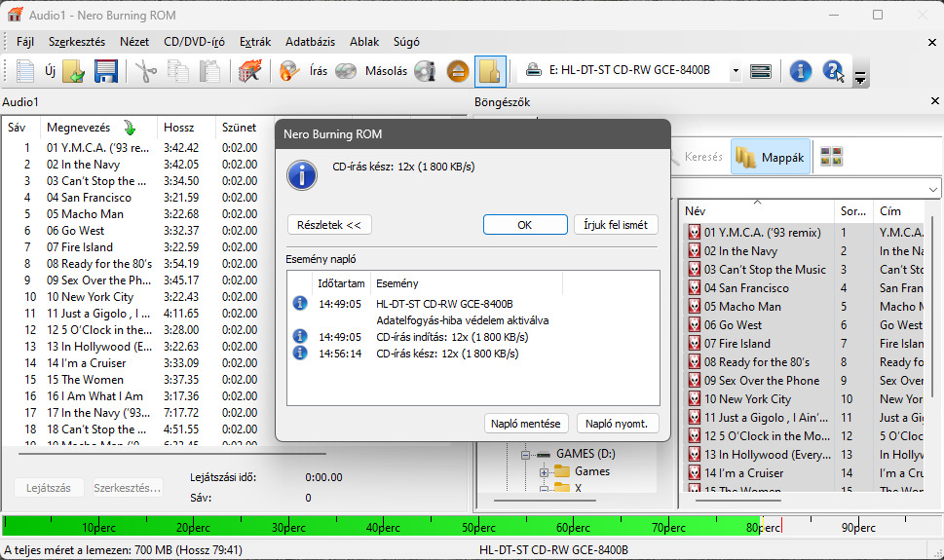This screenshot has width=944, height=560.
Task: Select track 10 New York City in Audio1
Action: coord(90,297)
